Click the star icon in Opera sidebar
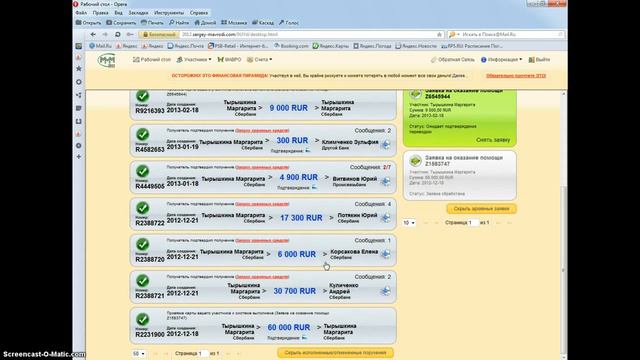This screenshot has height=360, width=640. [x=79, y=69]
